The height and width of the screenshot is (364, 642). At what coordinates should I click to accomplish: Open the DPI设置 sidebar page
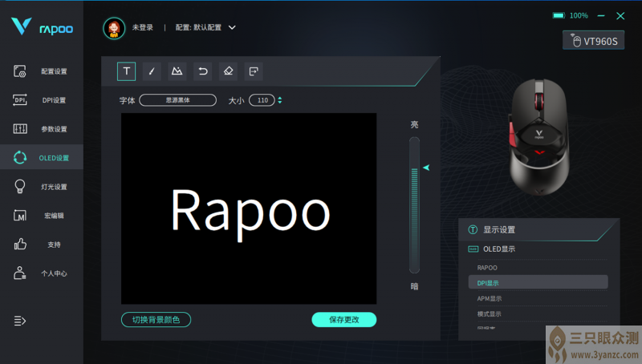click(x=42, y=100)
